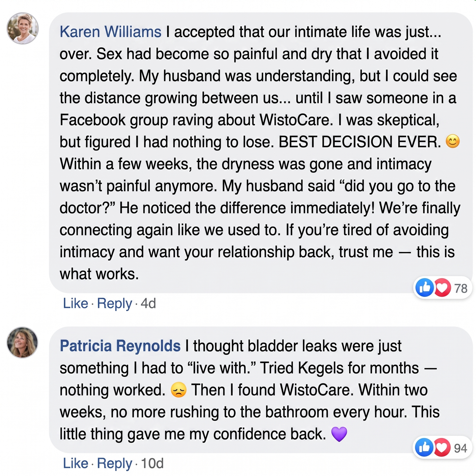Click the sad face emoji after nothing worked
The image size is (476, 476).
click(x=179, y=390)
